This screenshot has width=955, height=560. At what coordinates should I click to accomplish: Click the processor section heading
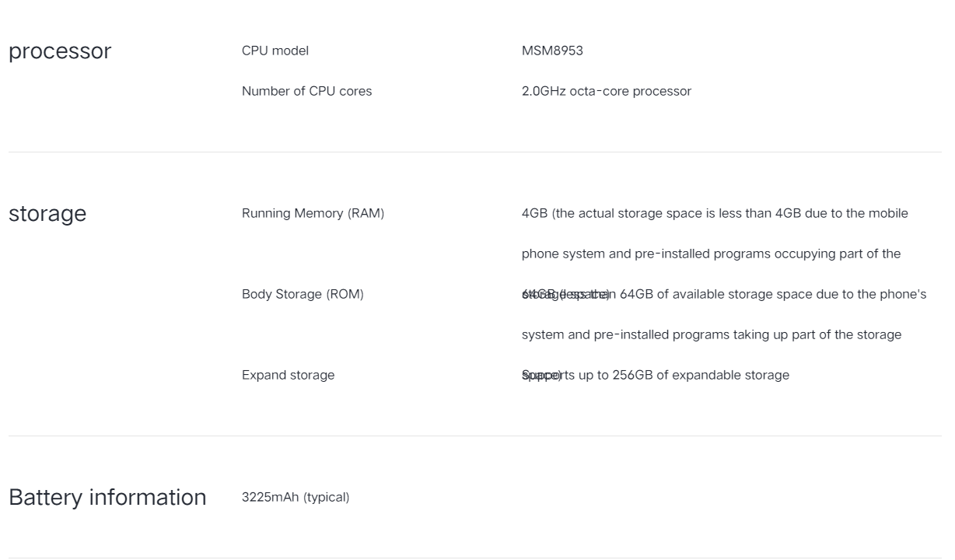[60, 51]
